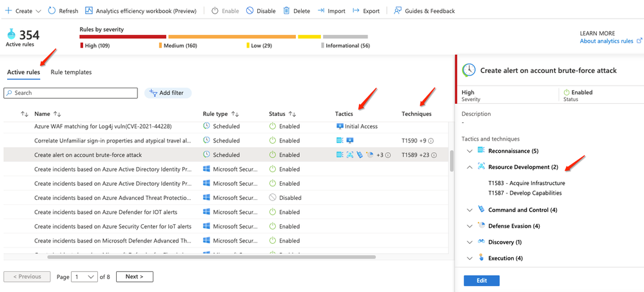Expand the Execution (4) tactic
Viewport: 644px width, 292px height.
tap(470, 258)
